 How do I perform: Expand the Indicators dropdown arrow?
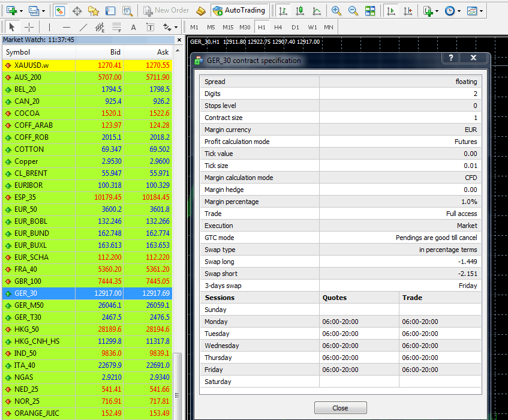tap(437, 11)
